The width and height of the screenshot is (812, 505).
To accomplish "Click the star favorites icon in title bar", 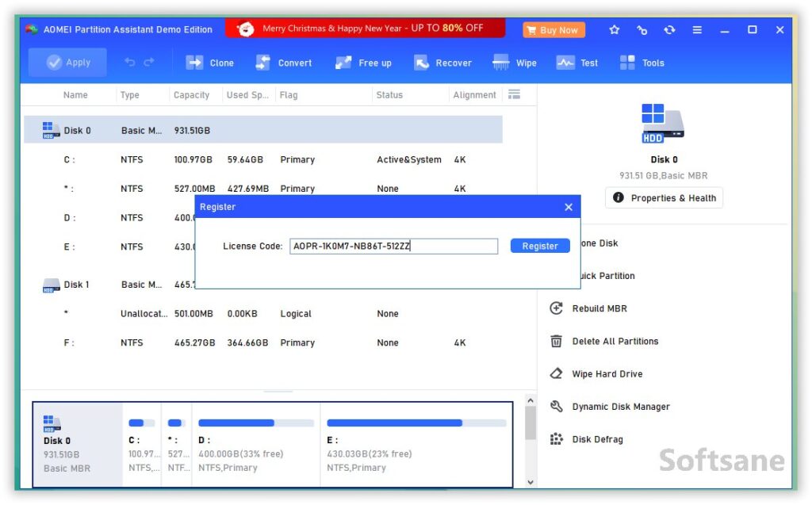I will click(x=615, y=30).
